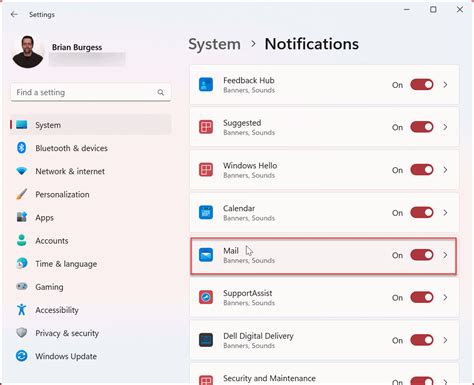Disable Mail notifications toggle
474x385 pixels.
tap(422, 255)
